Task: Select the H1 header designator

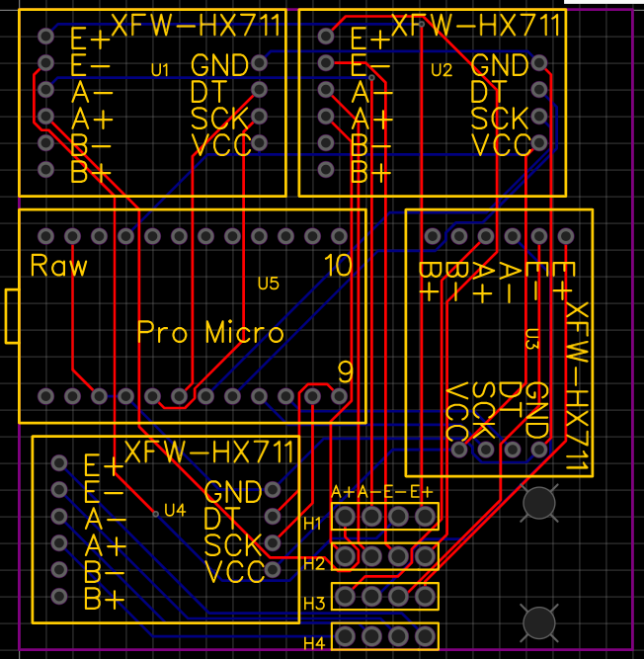Action: [312, 524]
